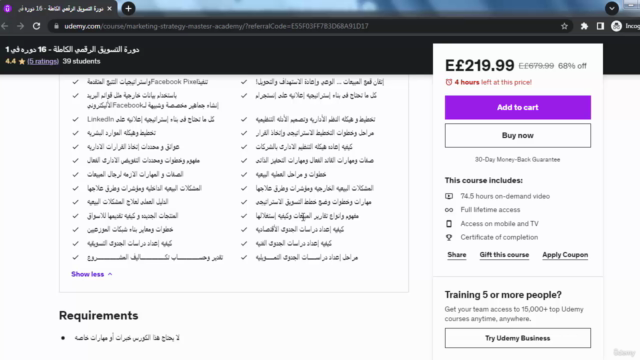The image size is (640, 360).
Task: Click the Facebook Pixel list item text
Action: (x=147, y=82)
